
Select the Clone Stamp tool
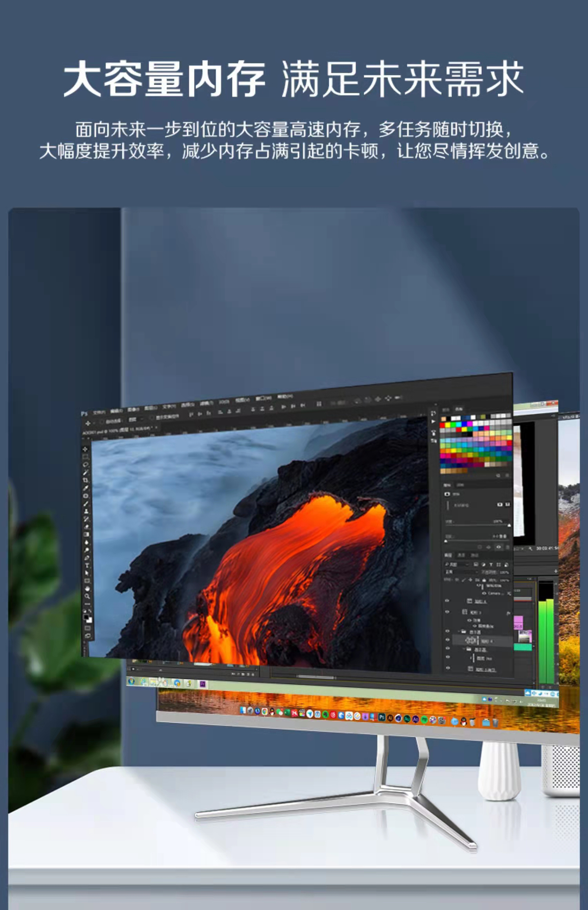pos(86,511)
